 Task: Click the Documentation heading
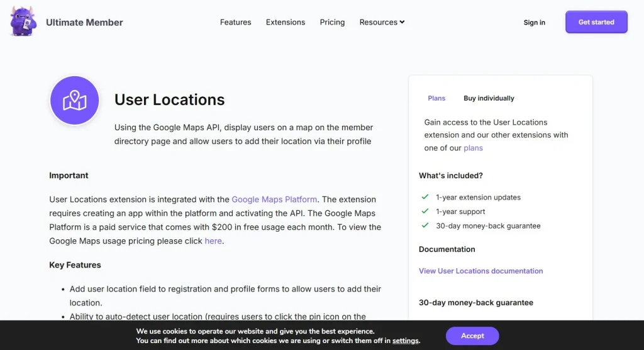(x=447, y=249)
